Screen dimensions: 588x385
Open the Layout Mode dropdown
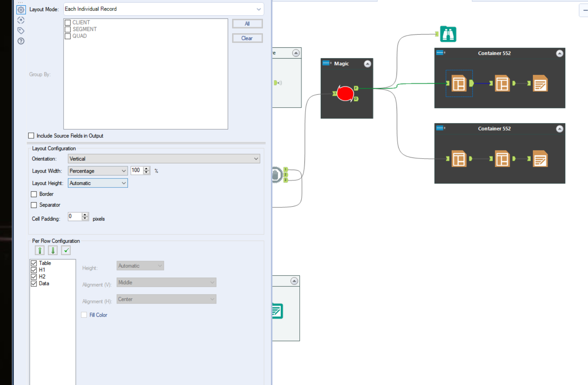pos(259,9)
